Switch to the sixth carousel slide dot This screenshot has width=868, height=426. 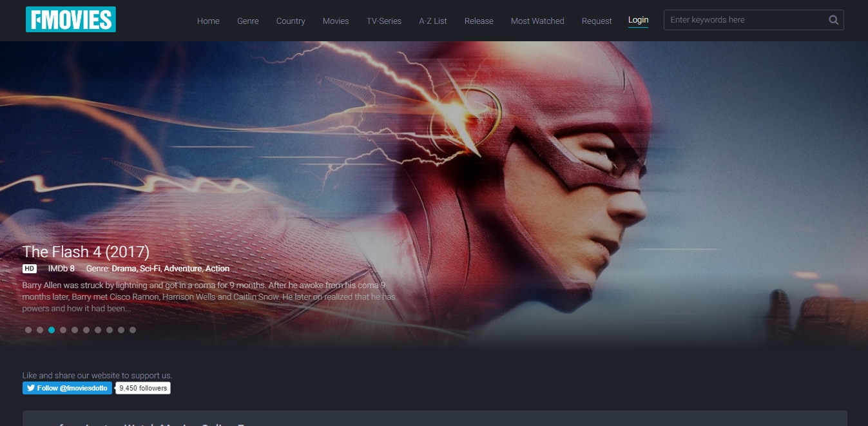click(86, 330)
